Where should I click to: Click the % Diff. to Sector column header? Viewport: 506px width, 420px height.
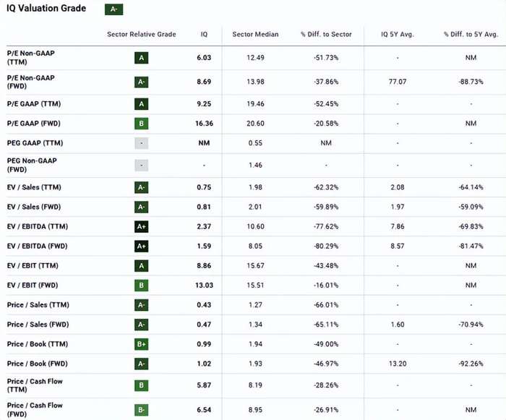325,35
